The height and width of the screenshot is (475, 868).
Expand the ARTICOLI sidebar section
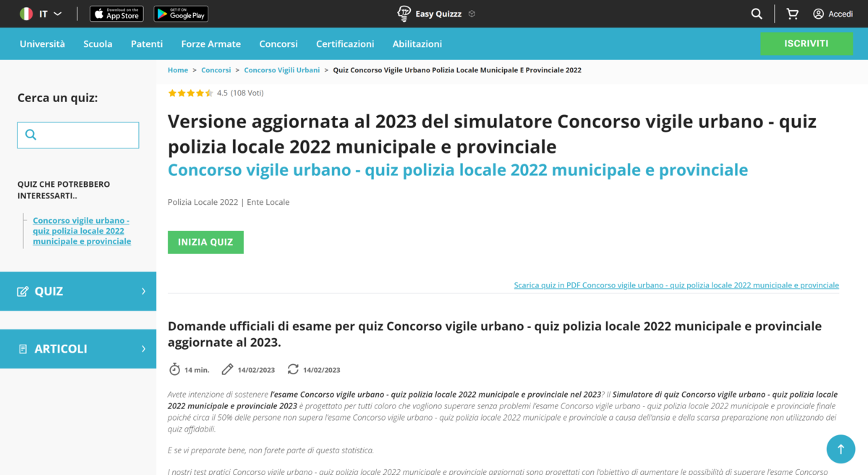(x=78, y=349)
